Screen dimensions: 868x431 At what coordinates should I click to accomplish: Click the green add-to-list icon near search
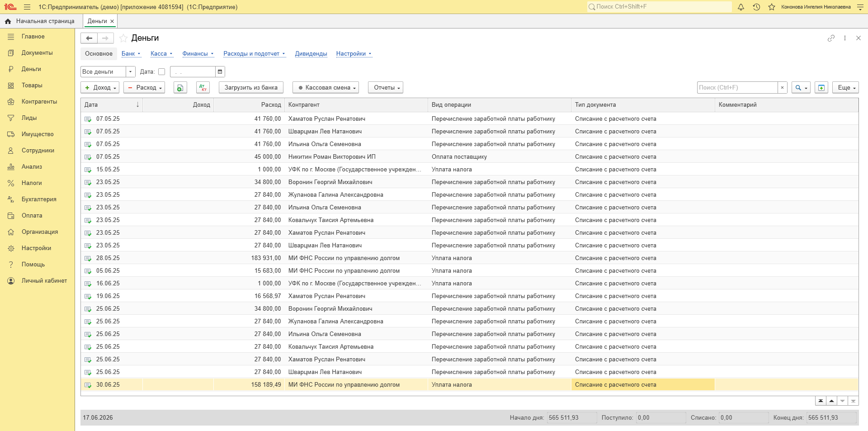[x=821, y=88]
